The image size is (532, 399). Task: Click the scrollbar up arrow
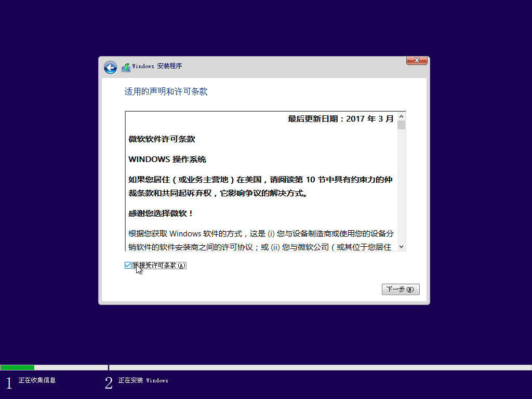pyautogui.click(x=401, y=116)
